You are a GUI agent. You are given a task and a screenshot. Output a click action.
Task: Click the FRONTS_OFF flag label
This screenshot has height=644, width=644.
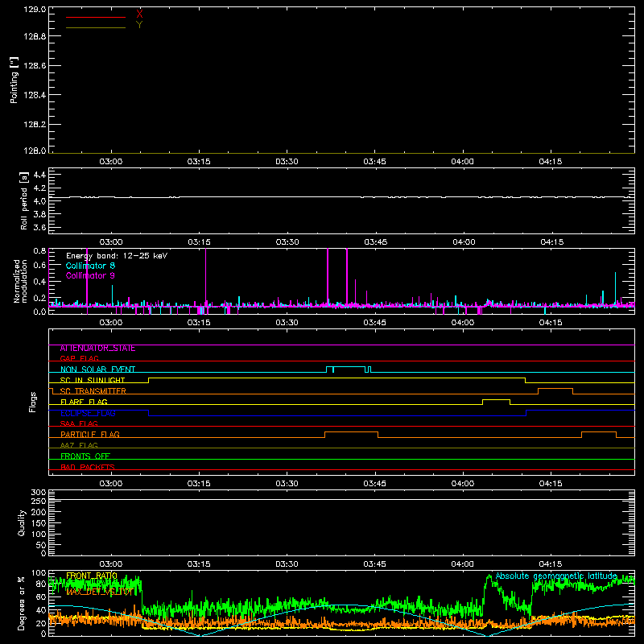85,456
